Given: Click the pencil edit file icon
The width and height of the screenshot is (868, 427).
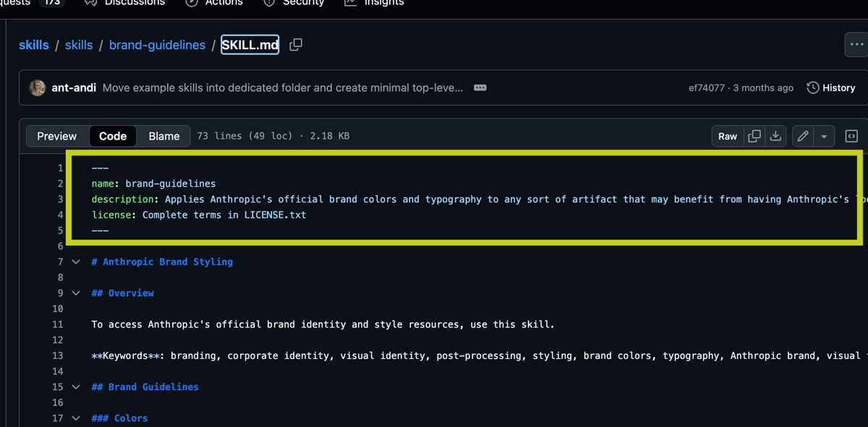Looking at the screenshot, I should (803, 136).
